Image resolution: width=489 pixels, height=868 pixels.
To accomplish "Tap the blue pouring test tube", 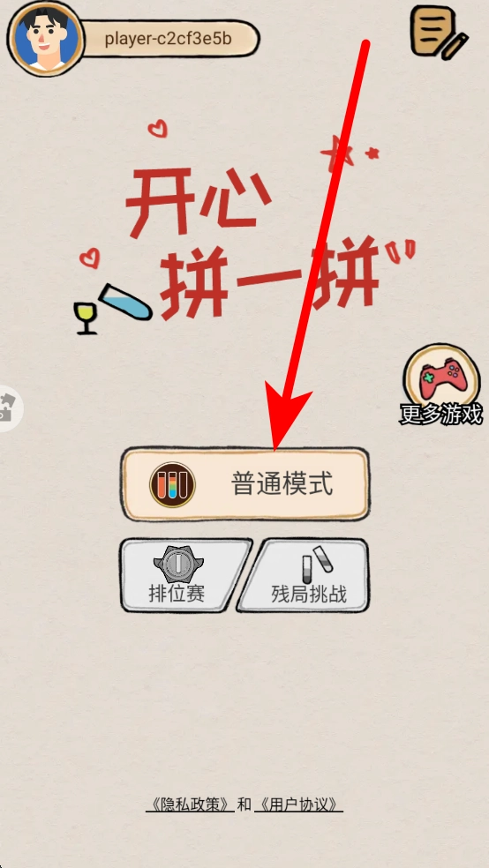I will (x=125, y=303).
